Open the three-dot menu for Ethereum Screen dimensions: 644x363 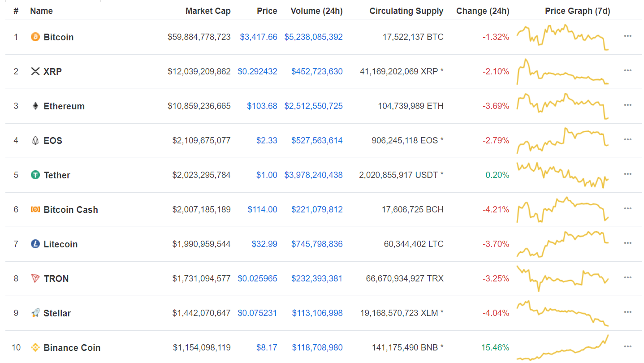pos(627,104)
